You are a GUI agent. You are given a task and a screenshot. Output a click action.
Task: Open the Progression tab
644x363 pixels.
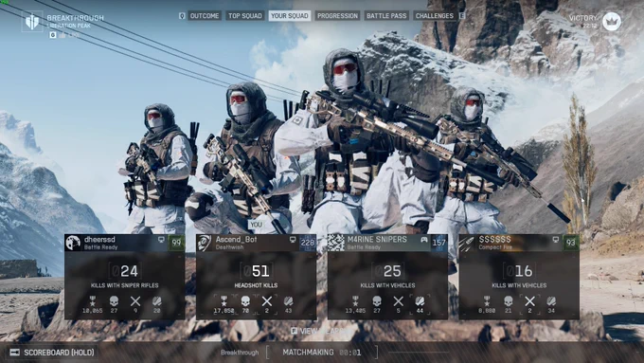click(337, 15)
